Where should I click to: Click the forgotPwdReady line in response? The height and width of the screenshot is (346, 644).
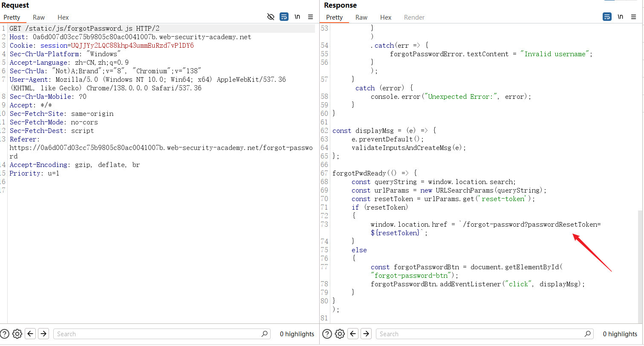pyautogui.click(x=375, y=173)
